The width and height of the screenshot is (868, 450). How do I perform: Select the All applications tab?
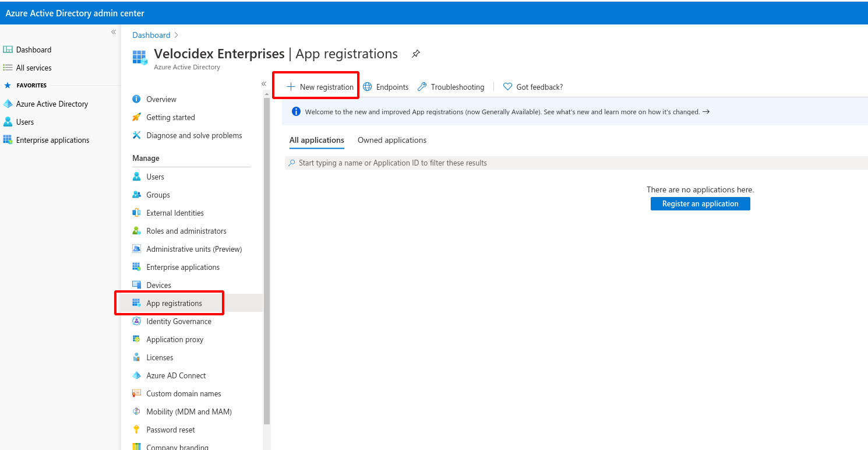coord(316,140)
